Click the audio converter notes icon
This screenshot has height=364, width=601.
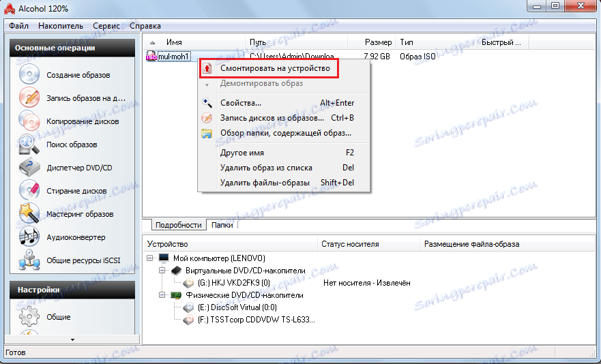point(29,237)
